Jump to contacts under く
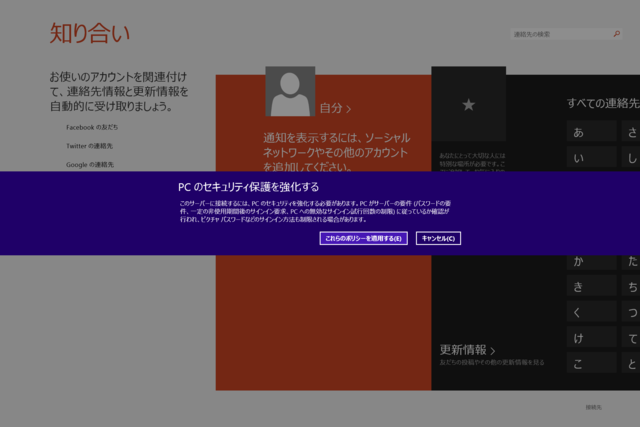 pos(591,313)
